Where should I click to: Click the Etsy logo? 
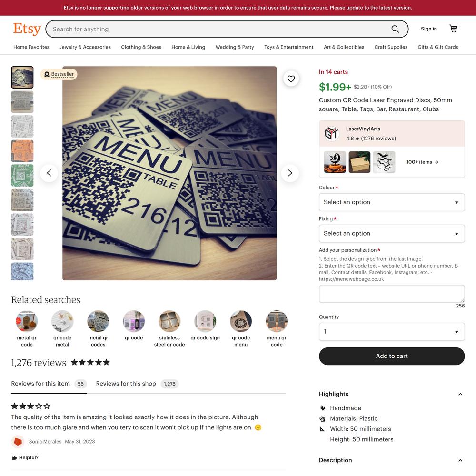pos(27,29)
